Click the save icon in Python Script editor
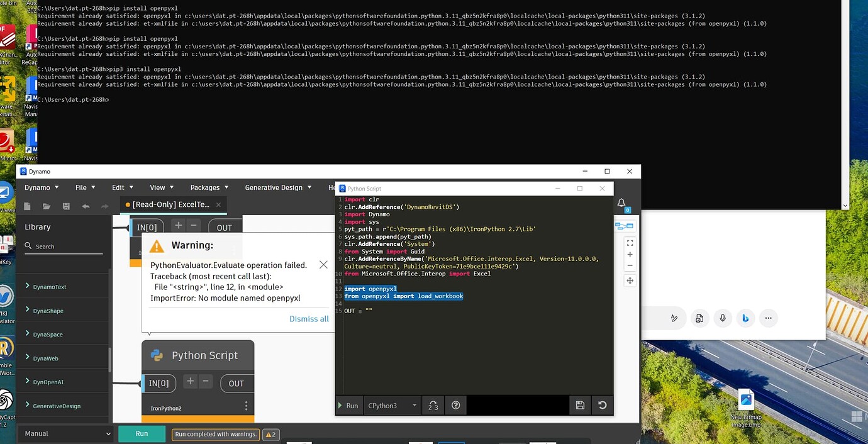 pyautogui.click(x=580, y=405)
